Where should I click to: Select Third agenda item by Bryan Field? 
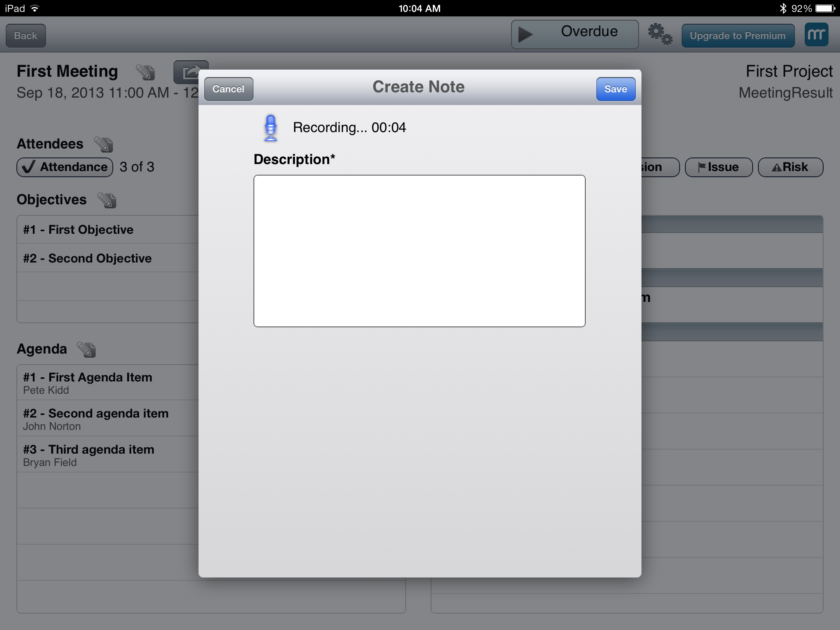click(107, 454)
